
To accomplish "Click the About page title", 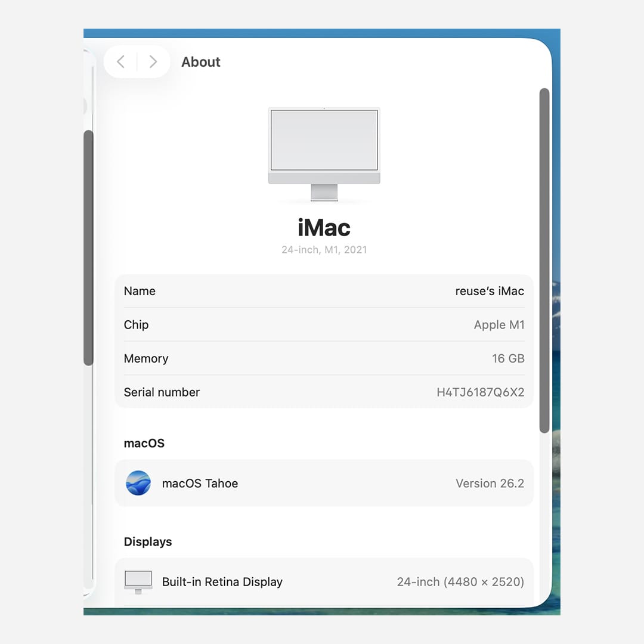I will click(201, 62).
